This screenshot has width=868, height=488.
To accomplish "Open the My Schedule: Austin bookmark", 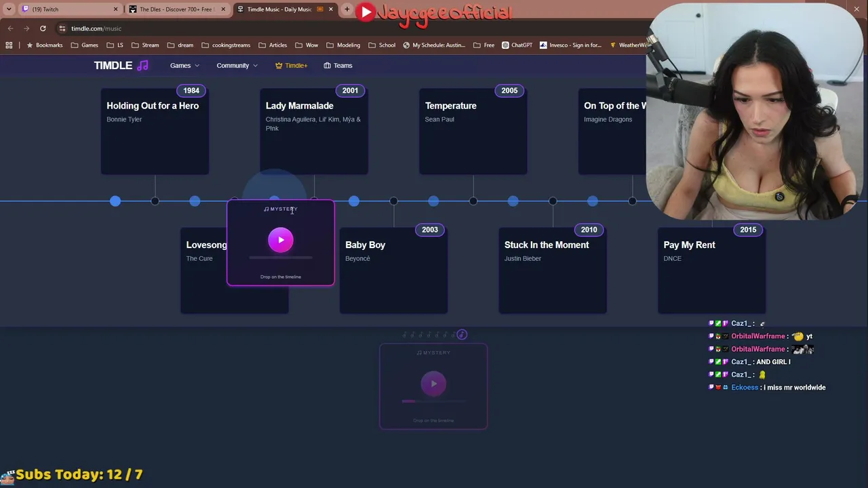I will (x=434, y=45).
